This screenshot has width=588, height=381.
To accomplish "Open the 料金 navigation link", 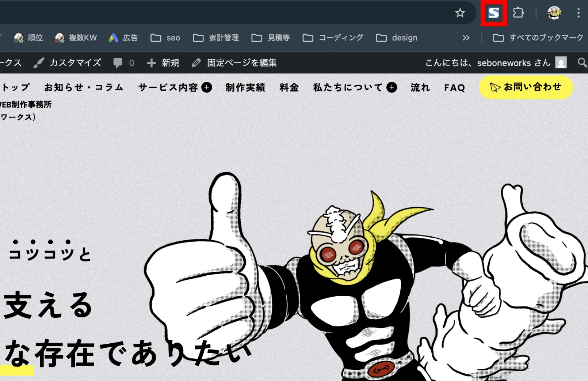I will click(x=289, y=87).
